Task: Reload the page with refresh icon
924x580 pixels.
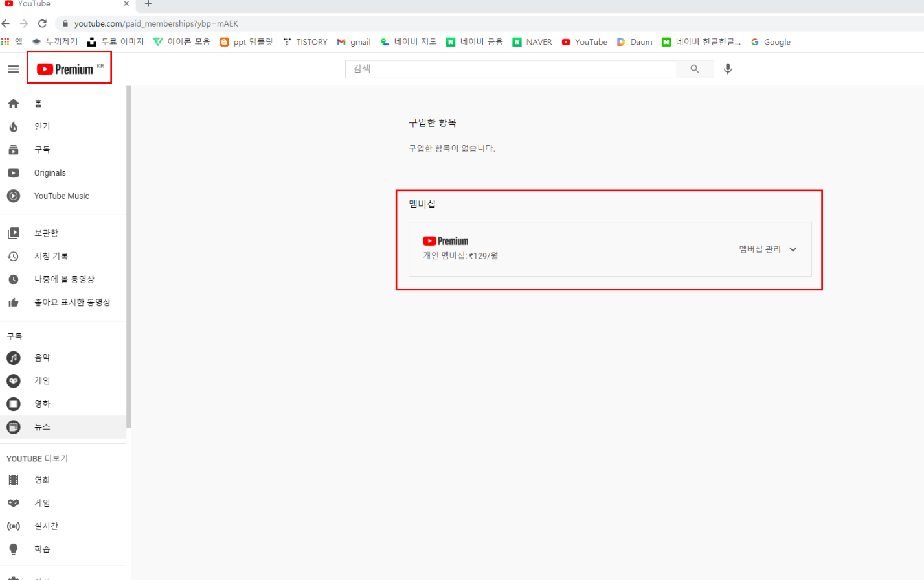Action: (x=43, y=23)
